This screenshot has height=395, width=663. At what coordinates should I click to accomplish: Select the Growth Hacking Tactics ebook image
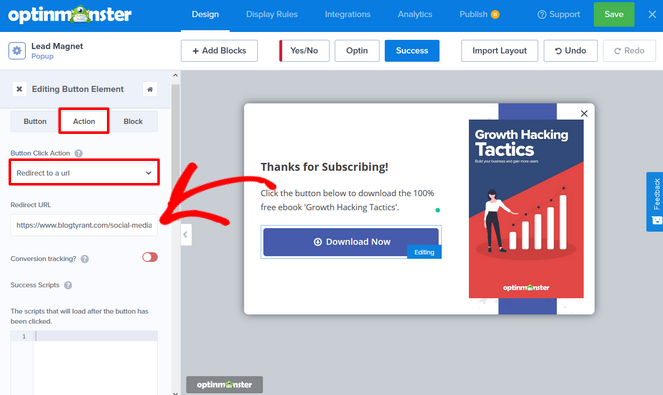[526, 209]
